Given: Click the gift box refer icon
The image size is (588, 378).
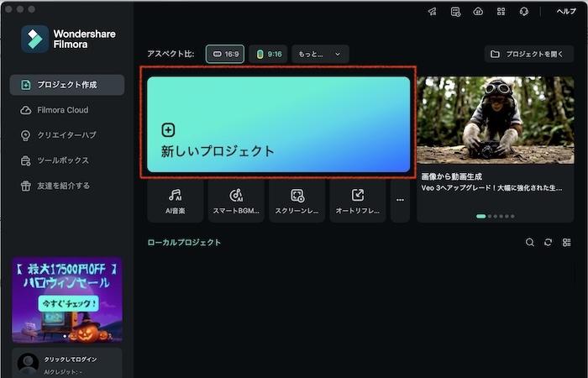Looking at the screenshot, I should [x=25, y=186].
